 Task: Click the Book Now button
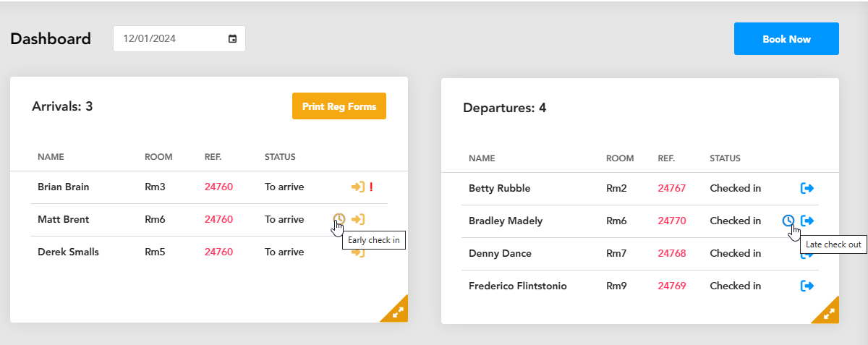pos(786,39)
